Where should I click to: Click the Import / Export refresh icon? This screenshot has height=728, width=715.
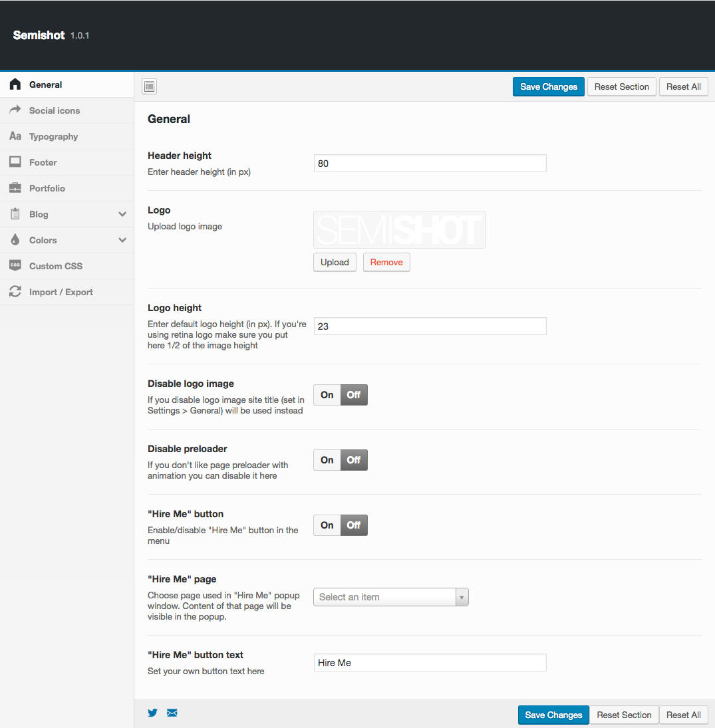tap(15, 292)
